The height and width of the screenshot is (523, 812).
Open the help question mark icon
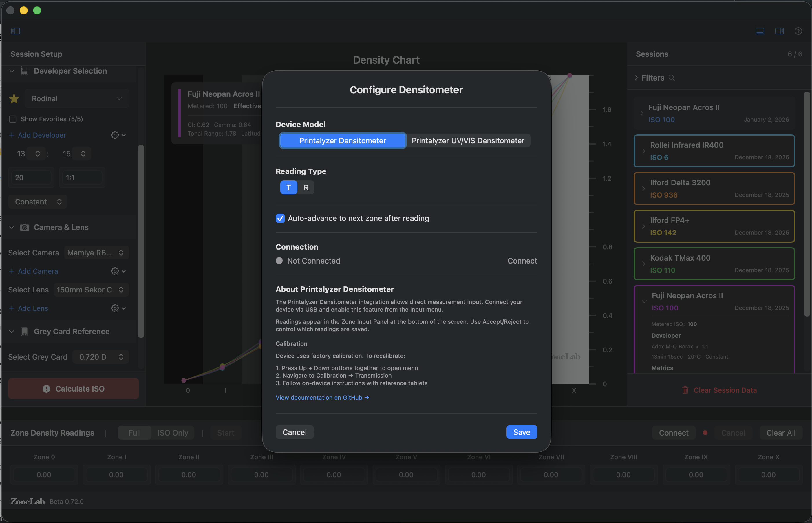(798, 31)
